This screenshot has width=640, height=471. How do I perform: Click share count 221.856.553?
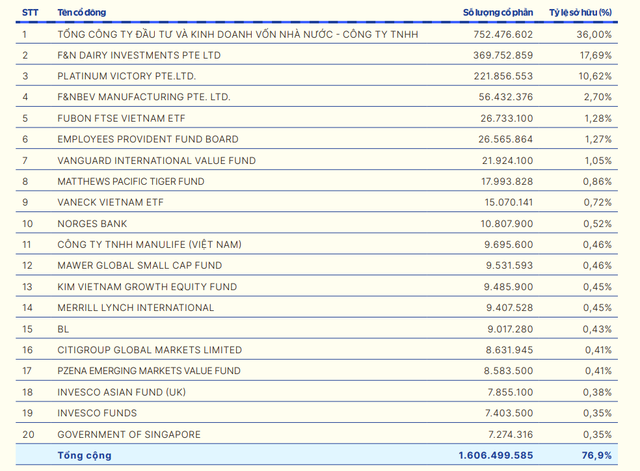tap(503, 76)
